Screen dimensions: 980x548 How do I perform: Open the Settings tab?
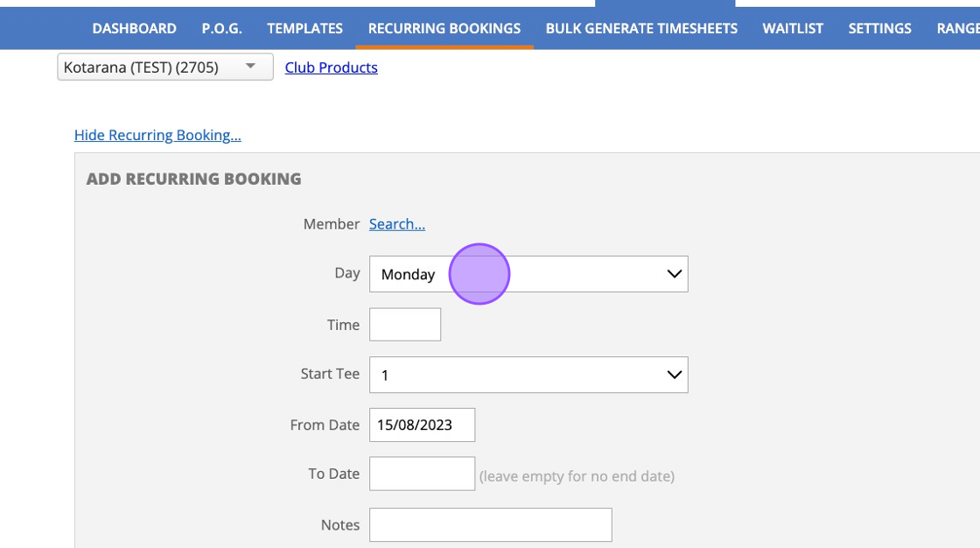(x=879, y=29)
